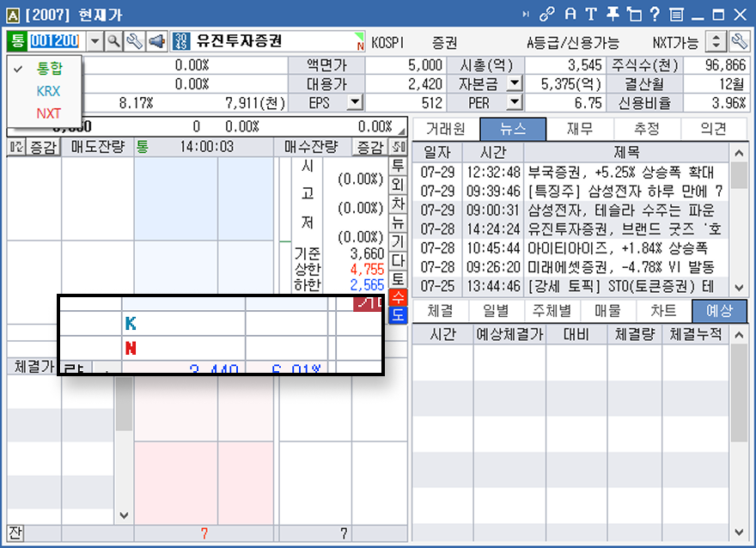756x548 pixels.
Task: Click the 다 side button
Action: tap(398, 260)
